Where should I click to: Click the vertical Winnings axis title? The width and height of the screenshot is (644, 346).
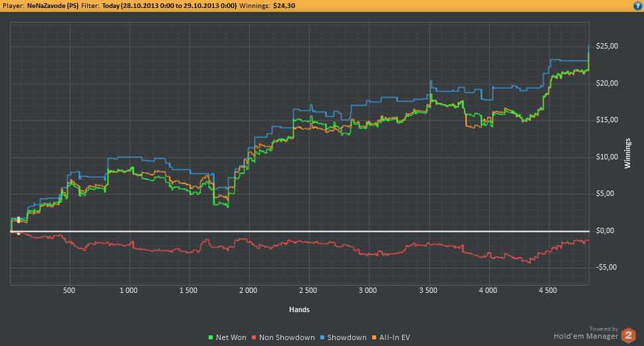point(627,153)
